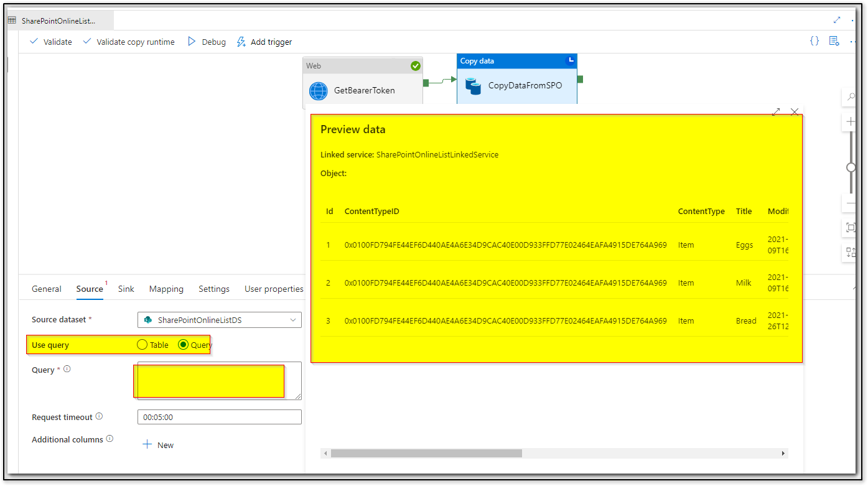Click the Title column header
Screen dimensions: 868x486
point(744,212)
